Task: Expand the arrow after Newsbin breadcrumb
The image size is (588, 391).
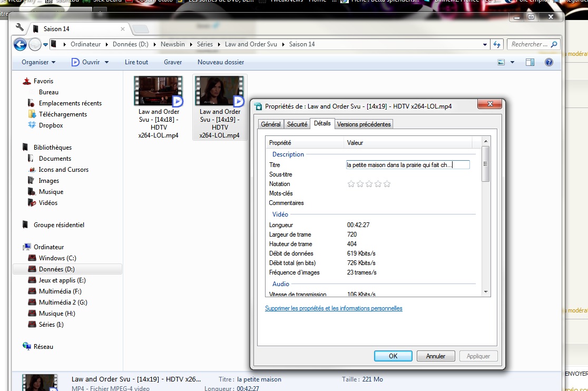Action: pyautogui.click(x=191, y=44)
